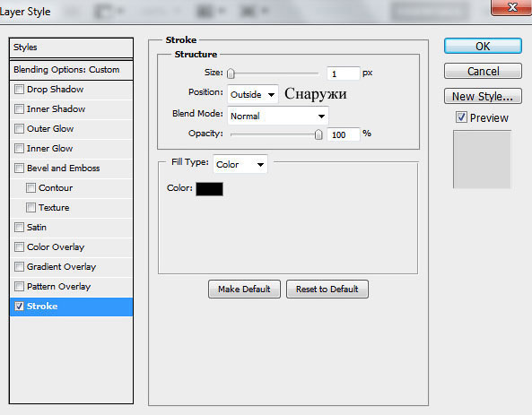Image resolution: width=532 pixels, height=415 pixels.
Task: Click the Opacity percent input field
Action: pos(343,134)
